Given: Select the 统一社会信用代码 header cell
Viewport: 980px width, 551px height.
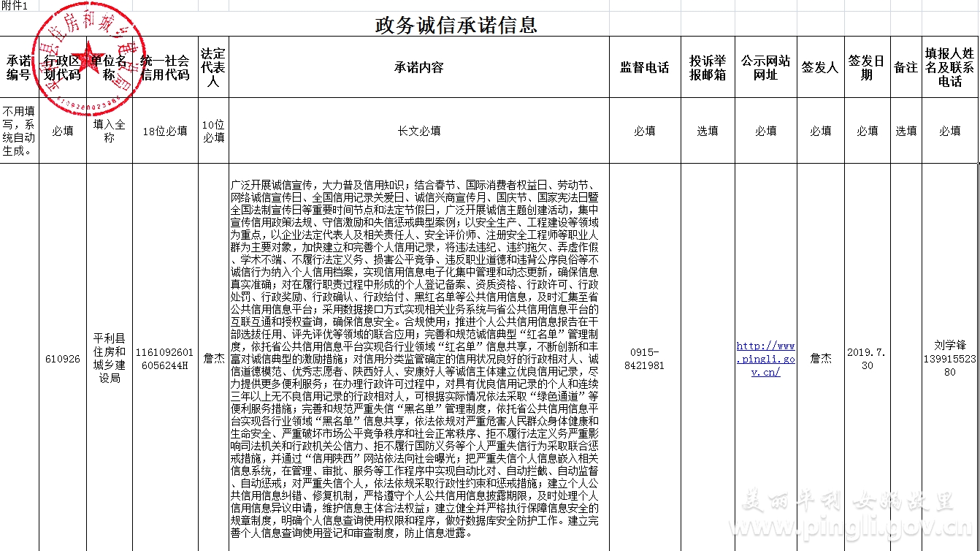Looking at the screenshot, I should (x=165, y=67).
